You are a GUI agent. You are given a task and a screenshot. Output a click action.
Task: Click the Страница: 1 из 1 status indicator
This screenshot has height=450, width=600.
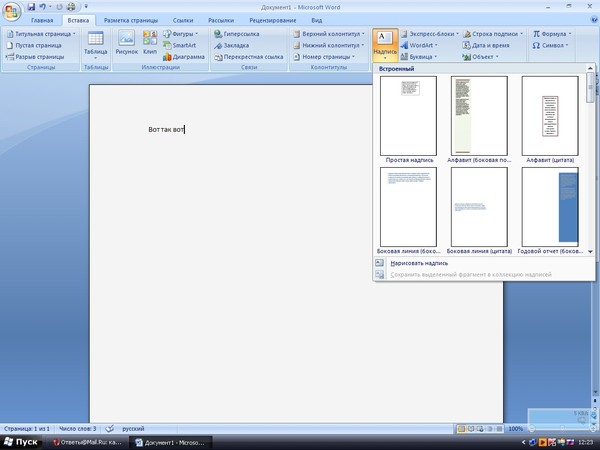click(x=27, y=429)
